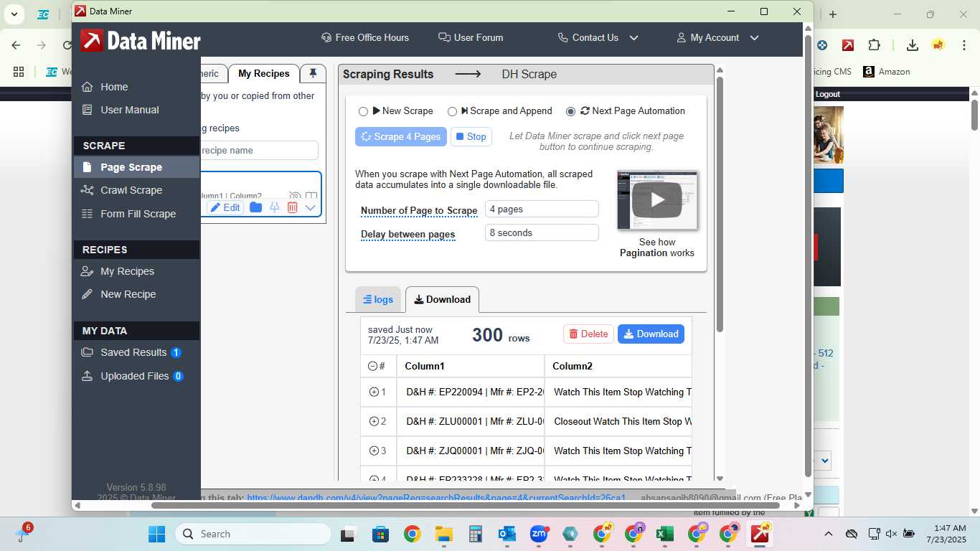
Task: Click the Scrape 4 Pages button
Action: point(401,136)
